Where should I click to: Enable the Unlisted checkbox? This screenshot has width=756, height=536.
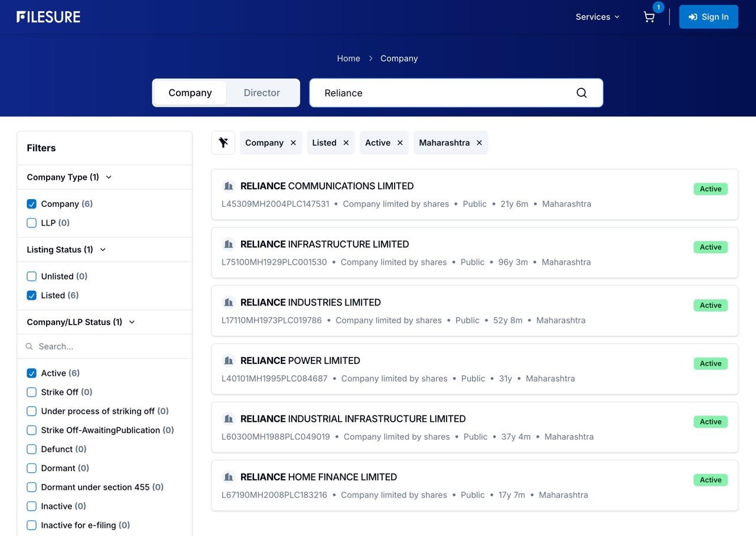pyautogui.click(x=32, y=277)
